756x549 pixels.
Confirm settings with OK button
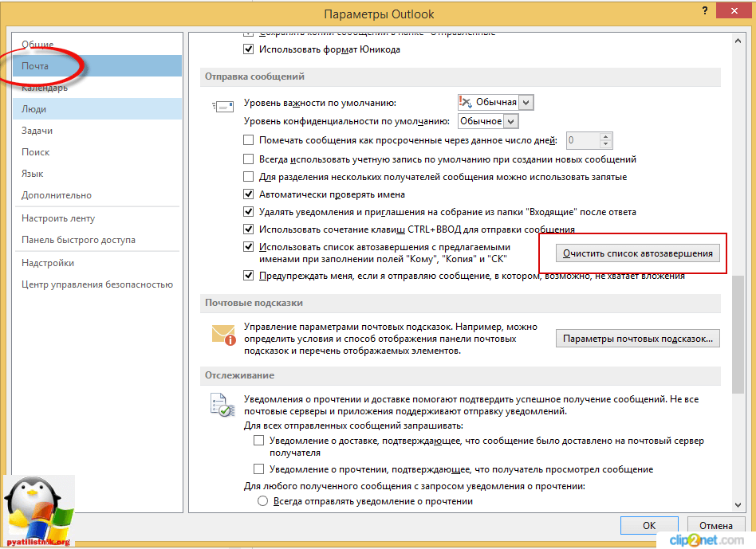pos(649,525)
